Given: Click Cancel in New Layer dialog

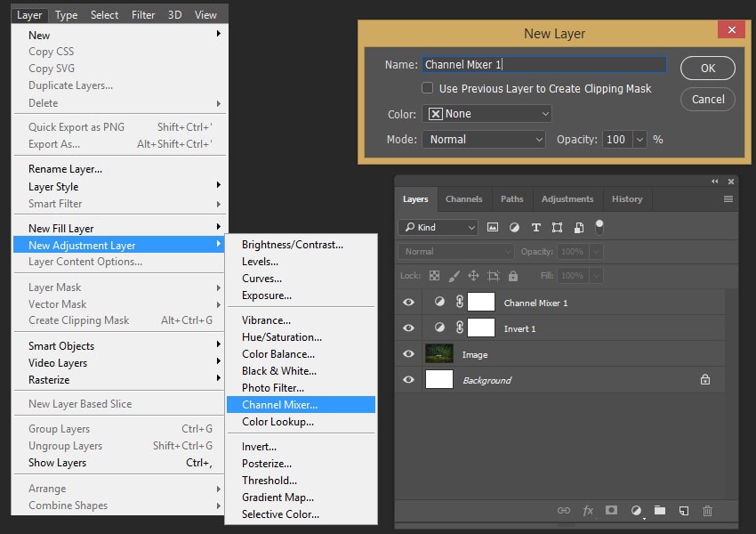Looking at the screenshot, I should [x=708, y=100].
